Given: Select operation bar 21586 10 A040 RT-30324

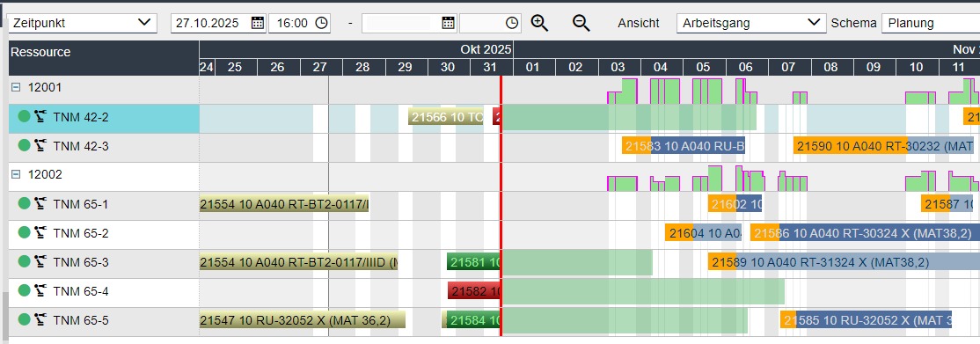Looking at the screenshot, I should [x=865, y=233].
